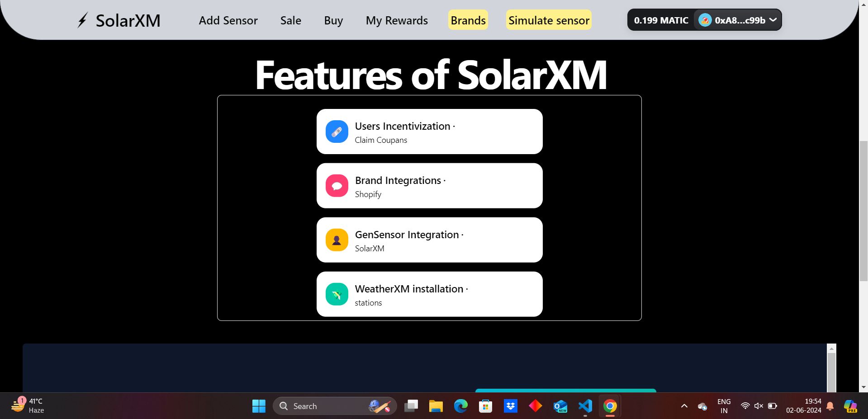Viewport: 868px width, 419px height.
Task: Click the battery status icon
Action: tap(773, 406)
